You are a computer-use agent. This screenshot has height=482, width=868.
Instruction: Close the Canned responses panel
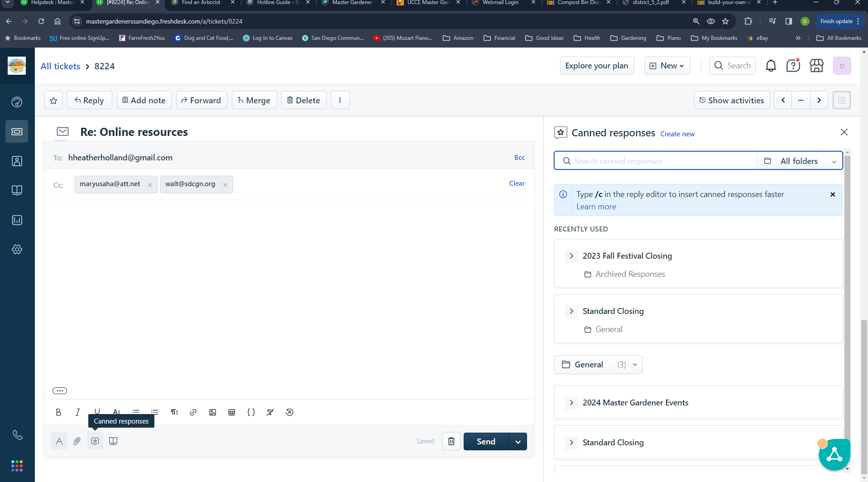coord(844,132)
